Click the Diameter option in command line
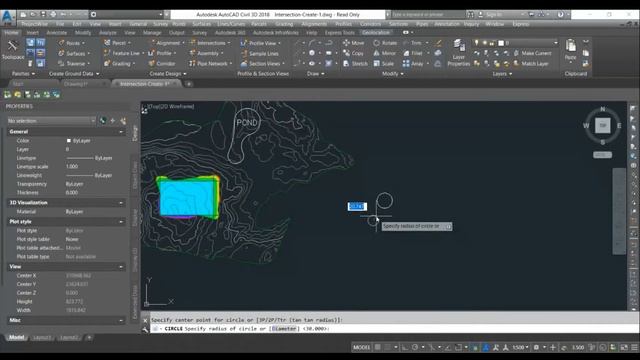The width and height of the screenshot is (640, 360). 284,329
